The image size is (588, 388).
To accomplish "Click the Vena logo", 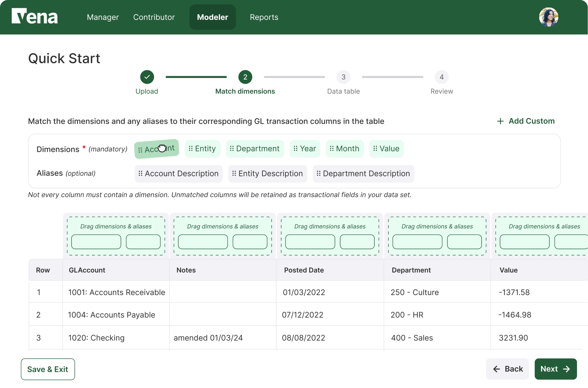I will coord(35,16).
